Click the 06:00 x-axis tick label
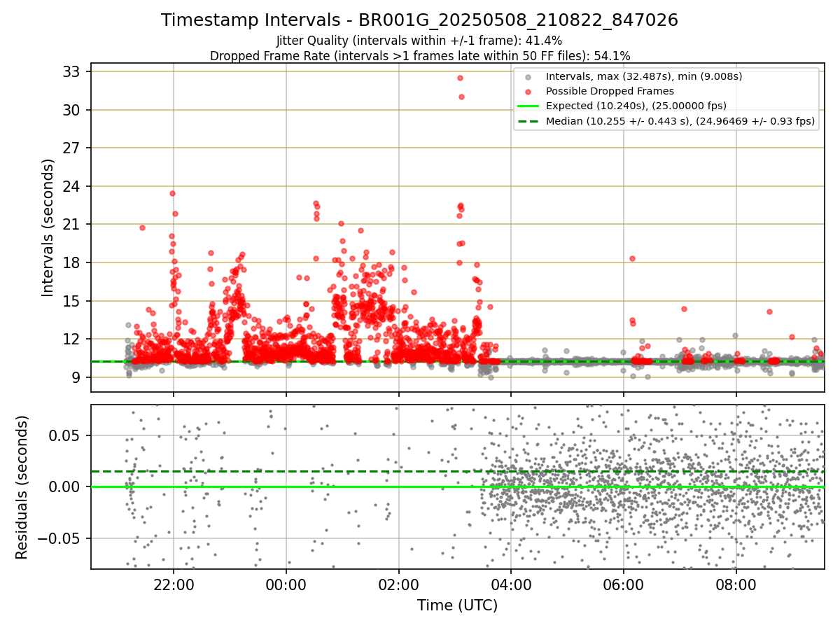The width and height of the screenshot is (840, 630). click(x=623, y=584)
